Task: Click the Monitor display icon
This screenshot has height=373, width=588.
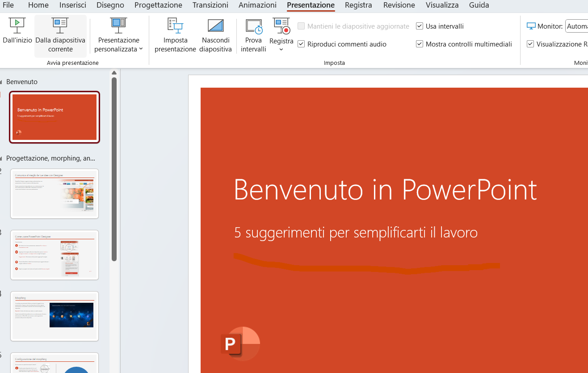Action: 531,26
